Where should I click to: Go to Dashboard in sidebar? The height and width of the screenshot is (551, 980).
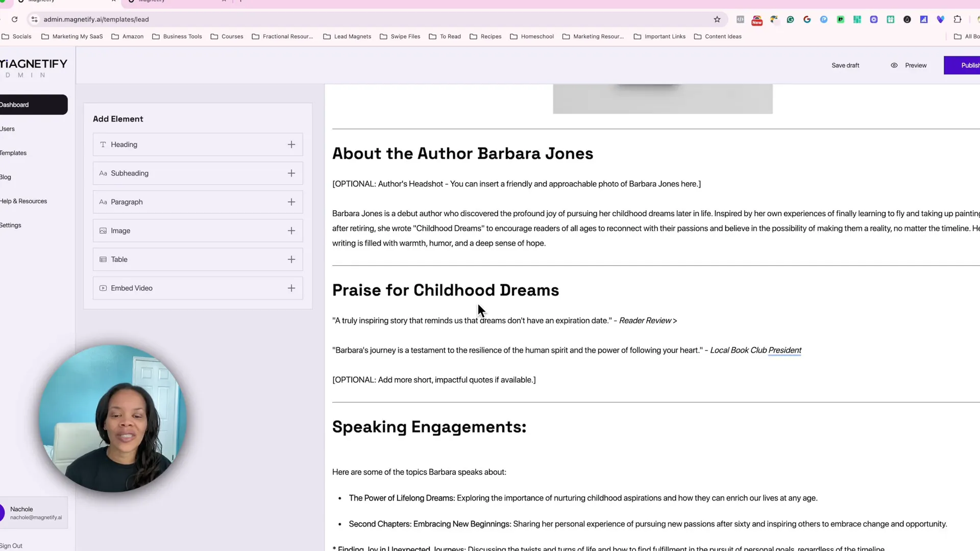[x=33, y=105]
